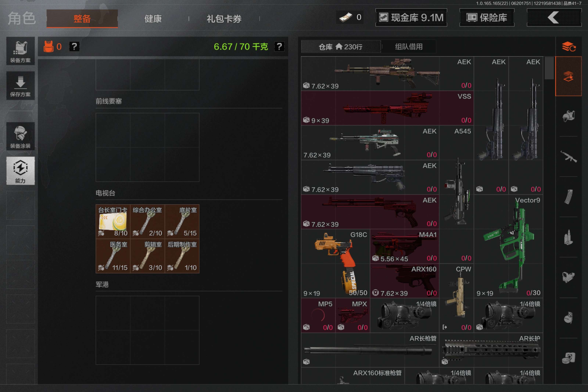Screen dimensions: 588x392
Task: Select the A545 rifle
Action: click(x=457, y=195)
